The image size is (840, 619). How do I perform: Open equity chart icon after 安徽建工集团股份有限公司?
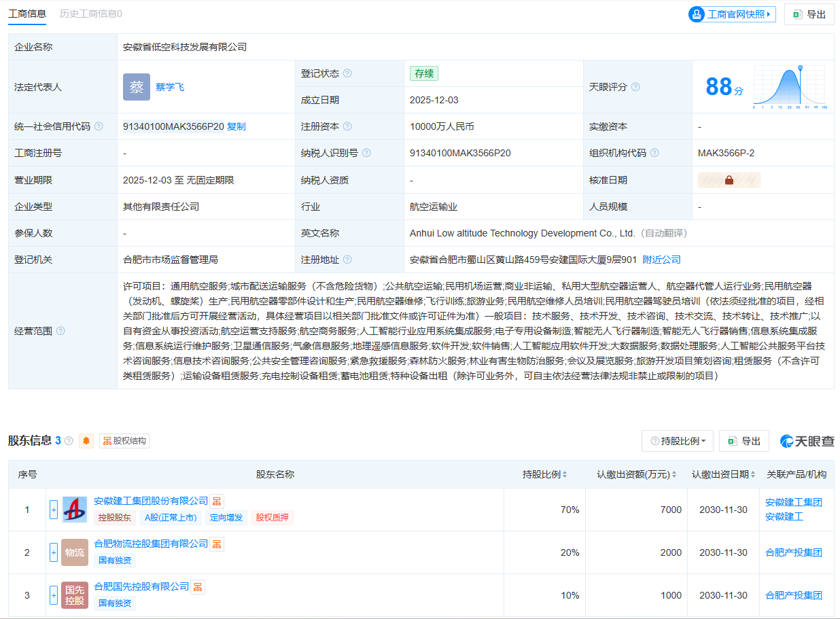[217, 501]
